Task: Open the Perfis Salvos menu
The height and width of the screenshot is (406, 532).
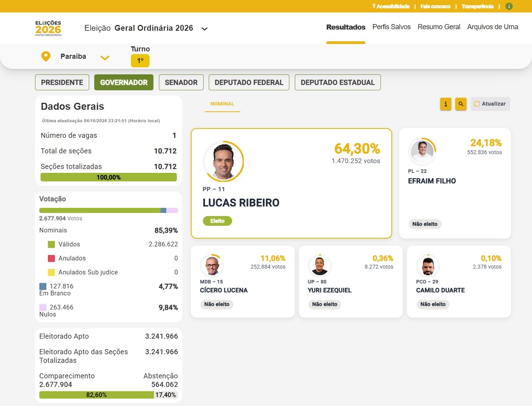Action: [x=391, y=27]
